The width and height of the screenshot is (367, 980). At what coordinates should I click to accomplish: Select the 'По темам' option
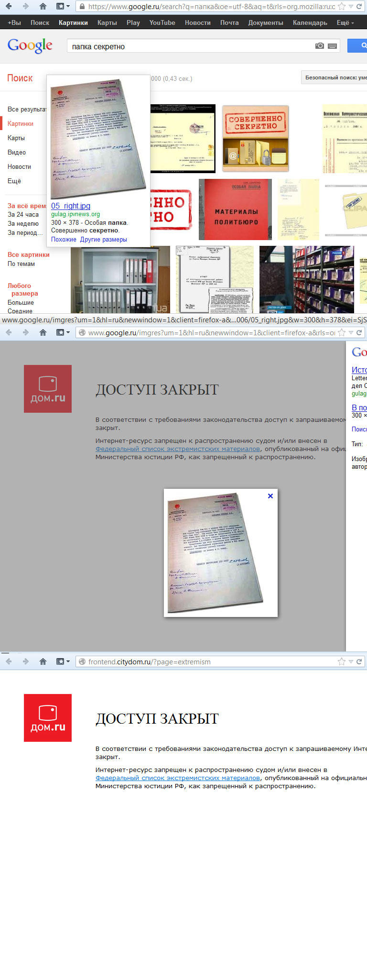[x=21, y=264]
